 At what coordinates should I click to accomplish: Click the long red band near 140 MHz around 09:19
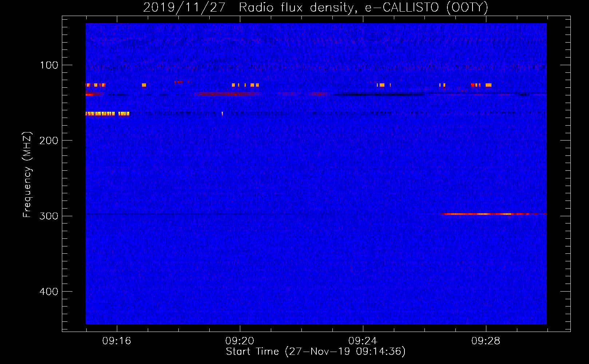click(x=228, y=94)
